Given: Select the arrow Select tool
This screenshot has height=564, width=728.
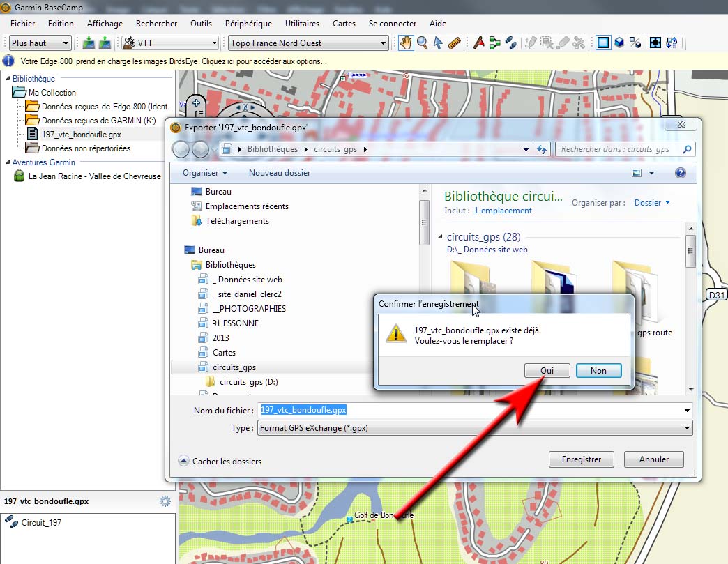Looking at the screenshot, I should [x=438, y=43].
